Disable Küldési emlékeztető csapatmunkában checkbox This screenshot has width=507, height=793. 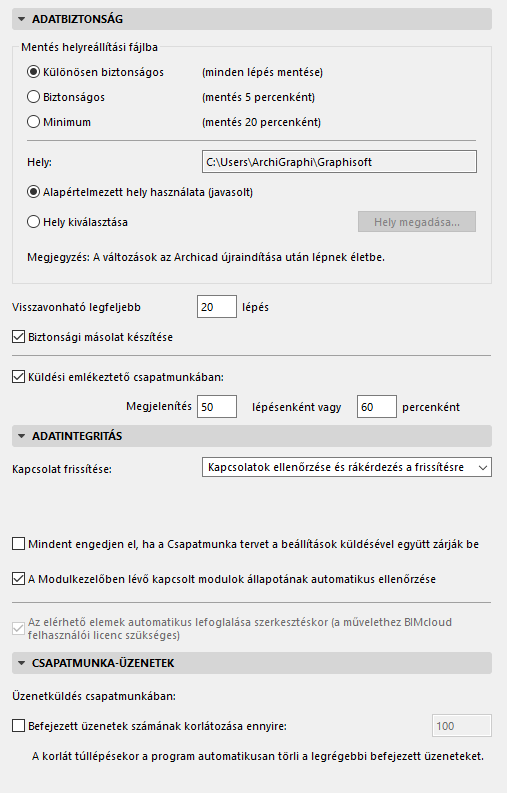[18, 377]
